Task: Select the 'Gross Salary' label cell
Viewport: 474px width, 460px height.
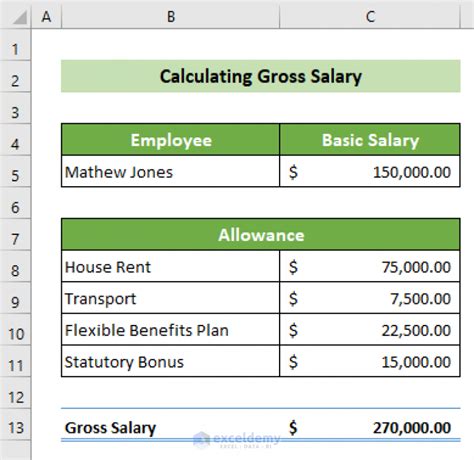Action: click(170, 425)
